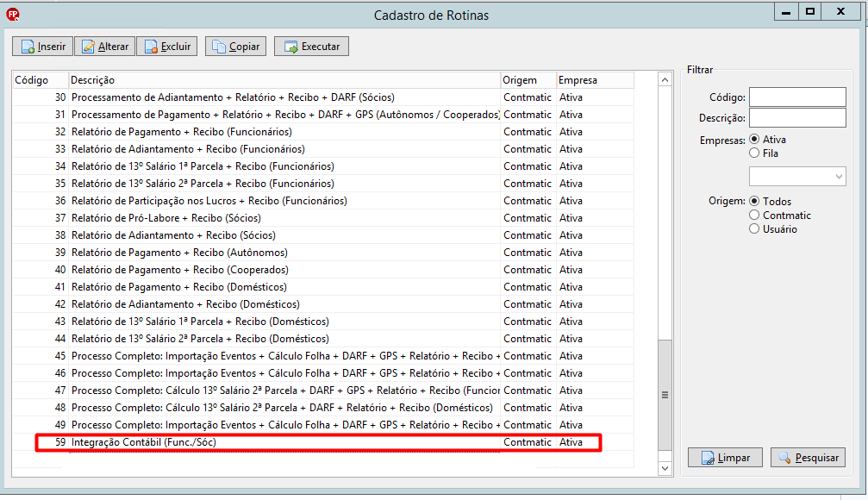Click the scroll up arrow of list
The height and width of the screenshot is (500, 868).
(665, 79)
